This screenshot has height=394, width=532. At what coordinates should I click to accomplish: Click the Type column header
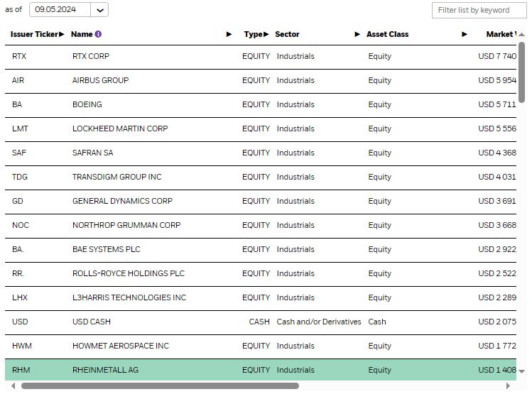tap(253, 34)
